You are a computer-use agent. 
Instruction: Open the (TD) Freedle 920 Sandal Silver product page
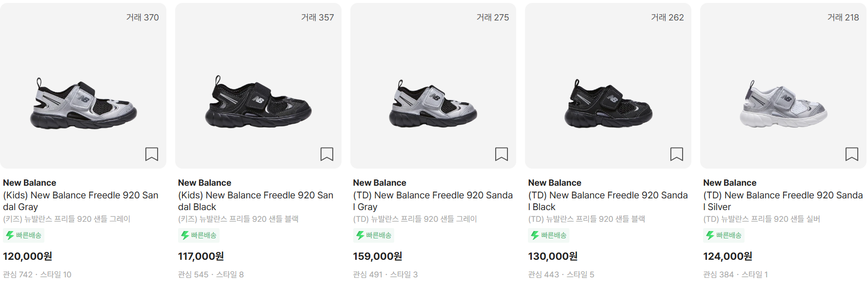(x=781, y=201)
